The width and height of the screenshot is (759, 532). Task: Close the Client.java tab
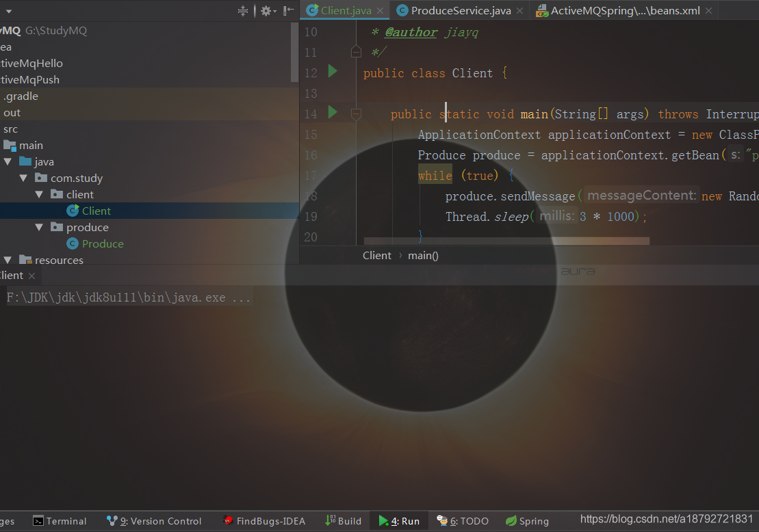(381, 11)
